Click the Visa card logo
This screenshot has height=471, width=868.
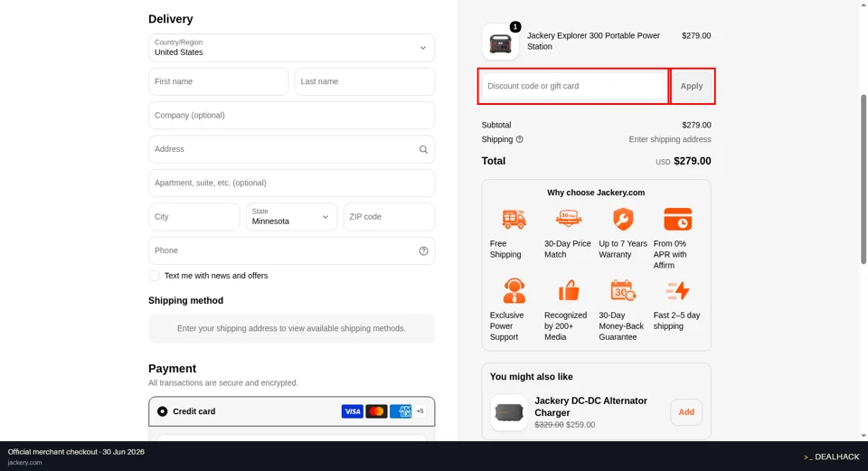tap(352, 411)
